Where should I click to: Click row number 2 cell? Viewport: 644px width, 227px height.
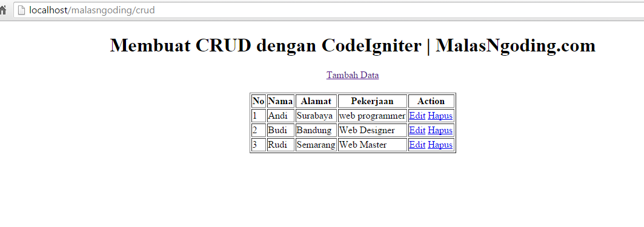click(x=258, y=130)
